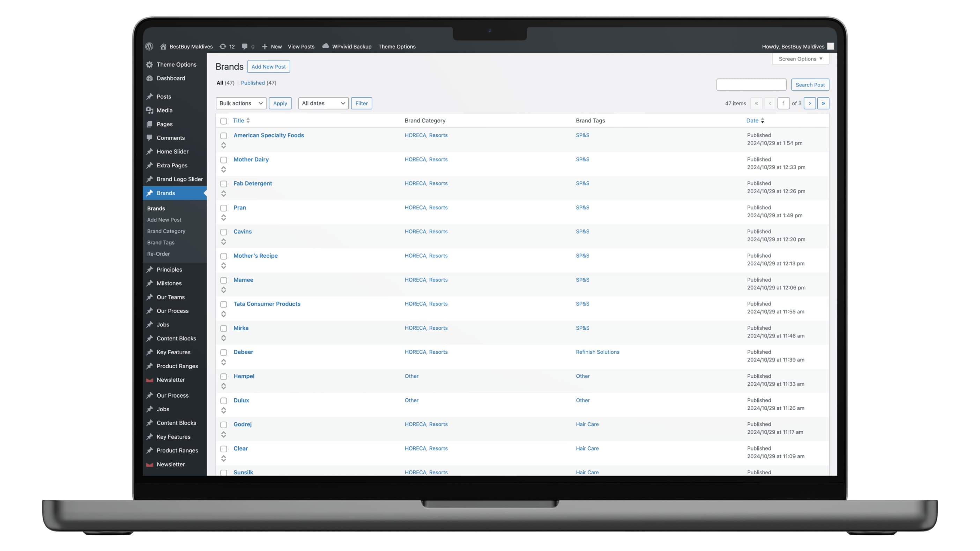Sort the table by Date column
This screenshot has width=980, height=551.
coord(755,121)
